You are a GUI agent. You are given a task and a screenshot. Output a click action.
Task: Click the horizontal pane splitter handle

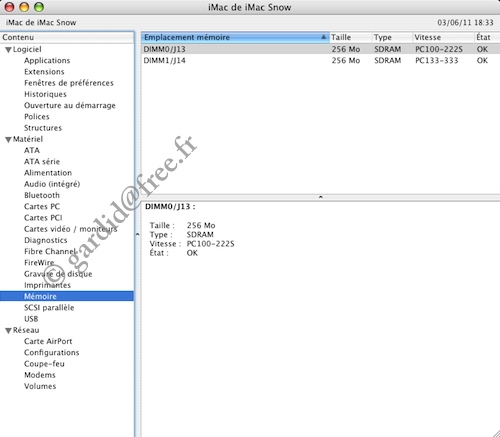tap(320, 197)
